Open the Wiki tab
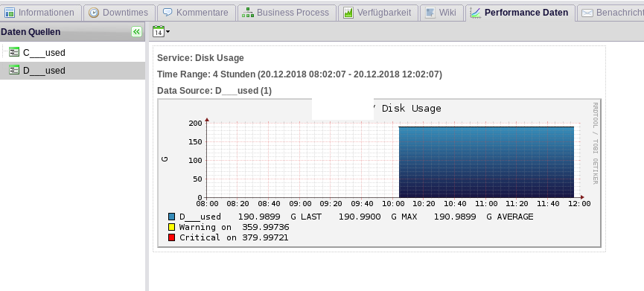 point(441,13)
